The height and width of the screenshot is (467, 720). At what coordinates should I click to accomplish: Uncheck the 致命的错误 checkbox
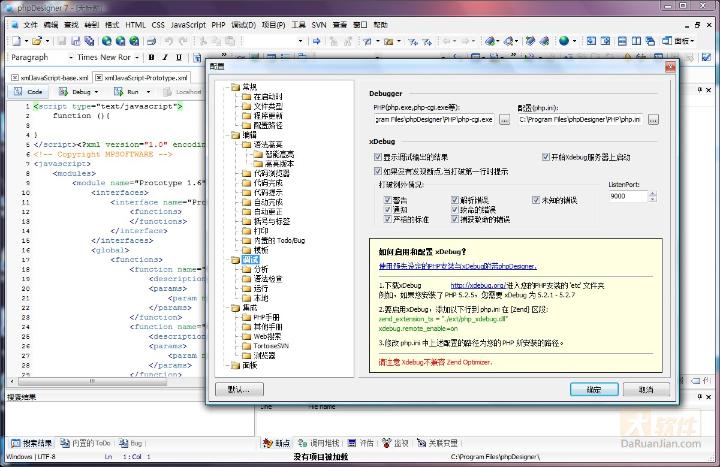pos(455,209)
